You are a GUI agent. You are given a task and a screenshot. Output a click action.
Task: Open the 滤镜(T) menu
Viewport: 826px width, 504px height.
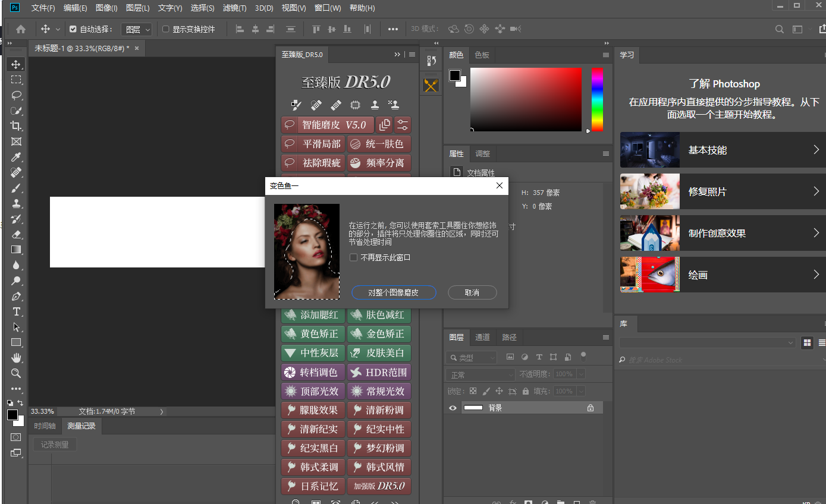point(235,8)
